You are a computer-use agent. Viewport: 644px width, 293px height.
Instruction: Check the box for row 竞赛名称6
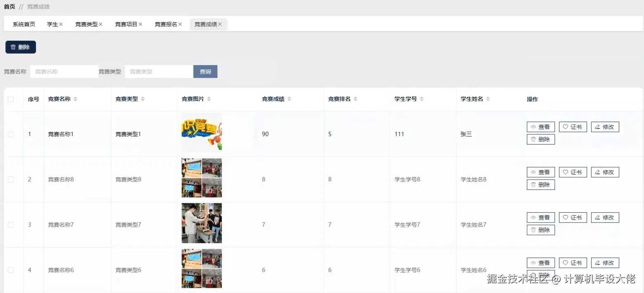[x=11, y=270]
